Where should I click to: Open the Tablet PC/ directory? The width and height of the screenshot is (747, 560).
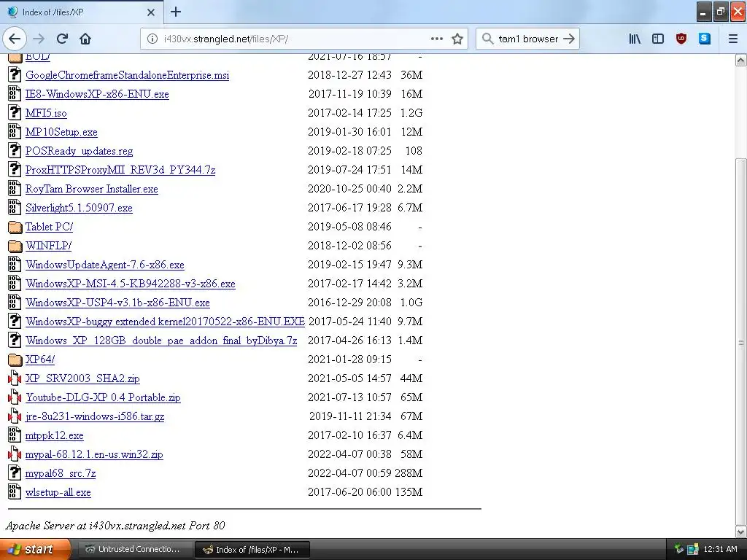pyautogui.click(x=49, y=227)
